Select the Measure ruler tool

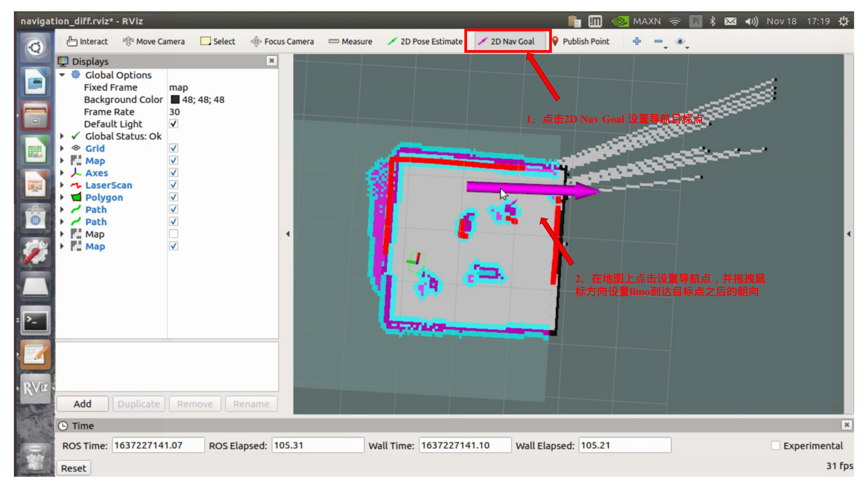coord(350,41)
